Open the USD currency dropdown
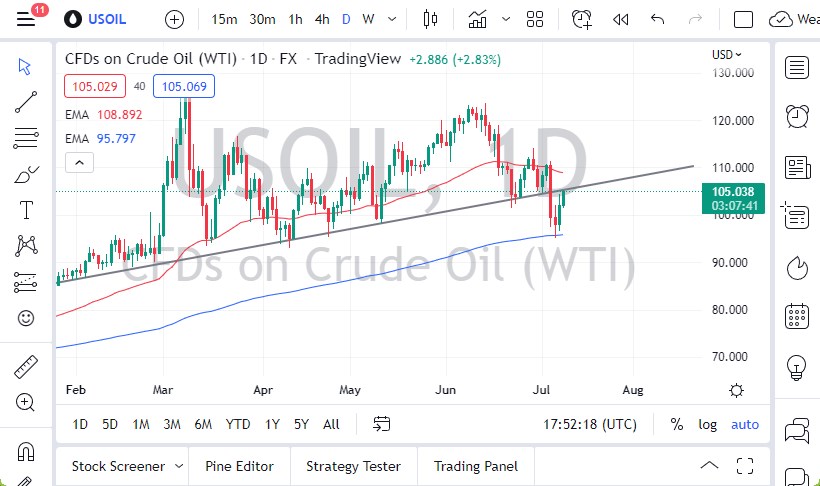The height and width of the screenshot is (486, 820). 726,54
